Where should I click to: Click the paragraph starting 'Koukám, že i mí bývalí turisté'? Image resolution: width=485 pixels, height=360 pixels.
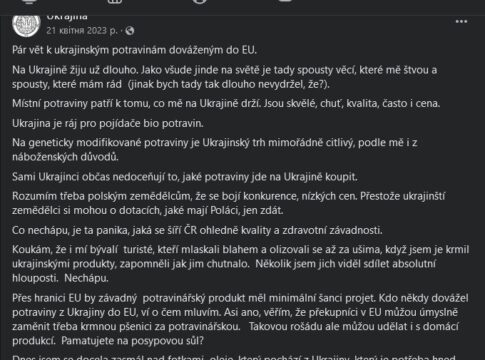(x=241, y=264)
